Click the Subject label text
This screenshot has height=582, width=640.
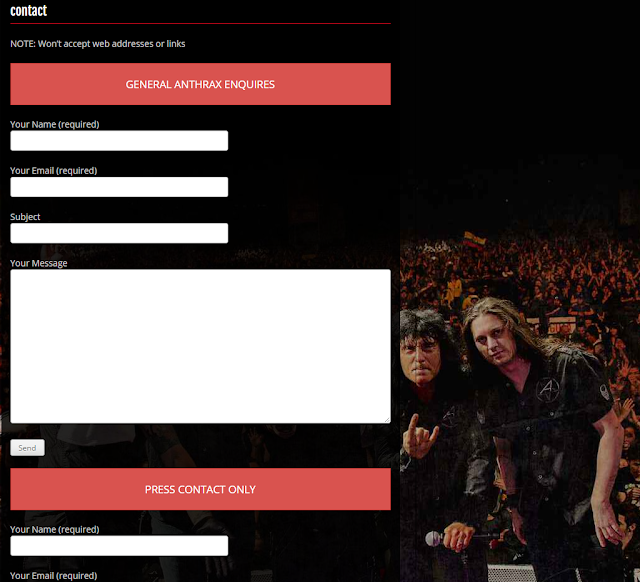click(25, 217)
